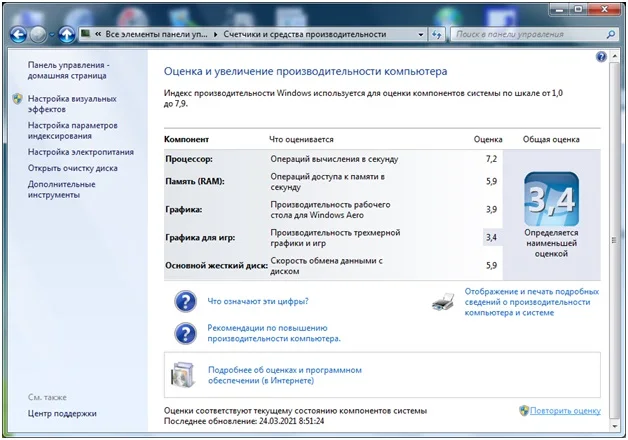The width and height of the screenshot is (628, 440).
Task: Open 'Открыть очистку диска' link
Action: pos(72,168)
